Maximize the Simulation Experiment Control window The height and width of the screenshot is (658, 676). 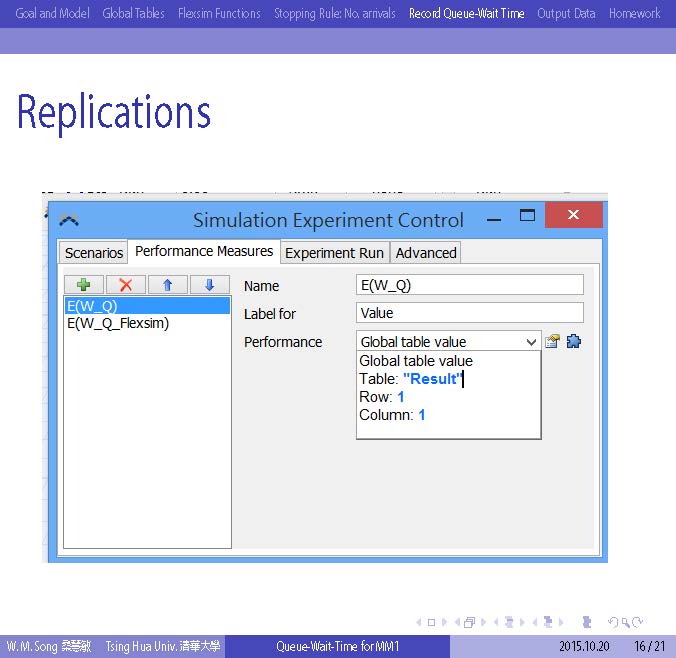tap(527, 216)
